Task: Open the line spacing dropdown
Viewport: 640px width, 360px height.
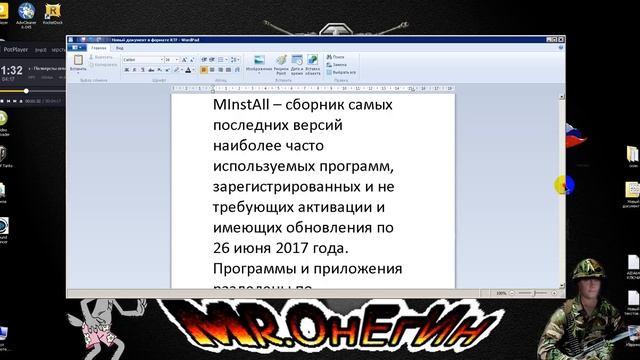Action: click(x=235, y=60)
